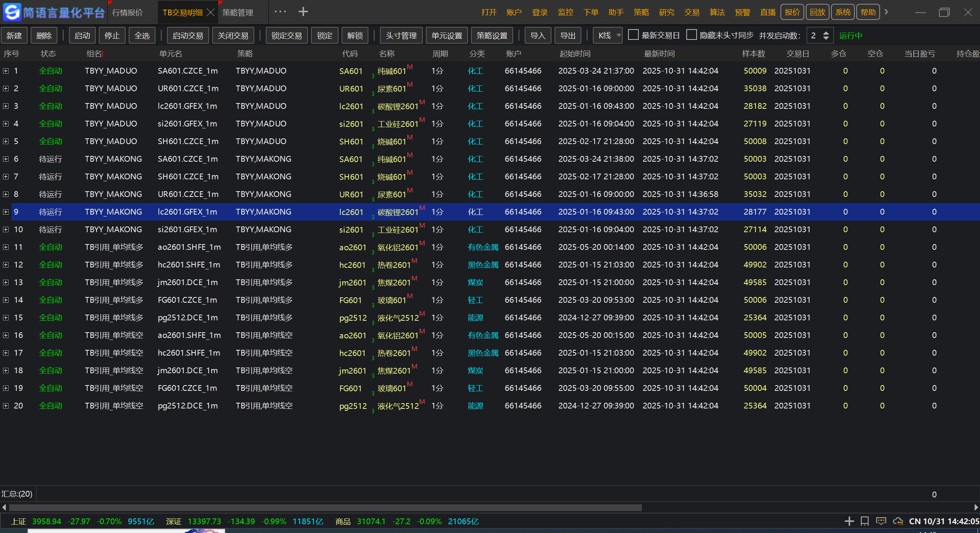The image size is (980, 533).
Task: Click the 头寸管理 button
Action: tap(401, 36)
